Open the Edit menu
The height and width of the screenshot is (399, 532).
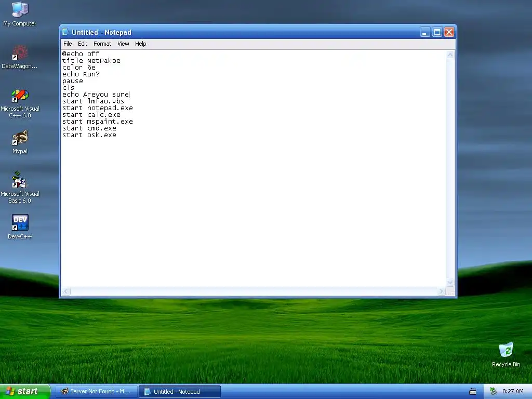point(83,44)
